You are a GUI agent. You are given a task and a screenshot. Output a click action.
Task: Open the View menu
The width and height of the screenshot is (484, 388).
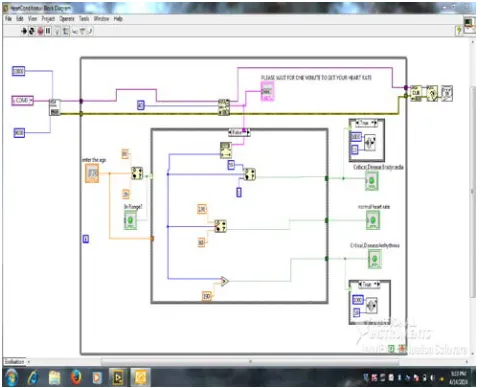tap(32, 19)
